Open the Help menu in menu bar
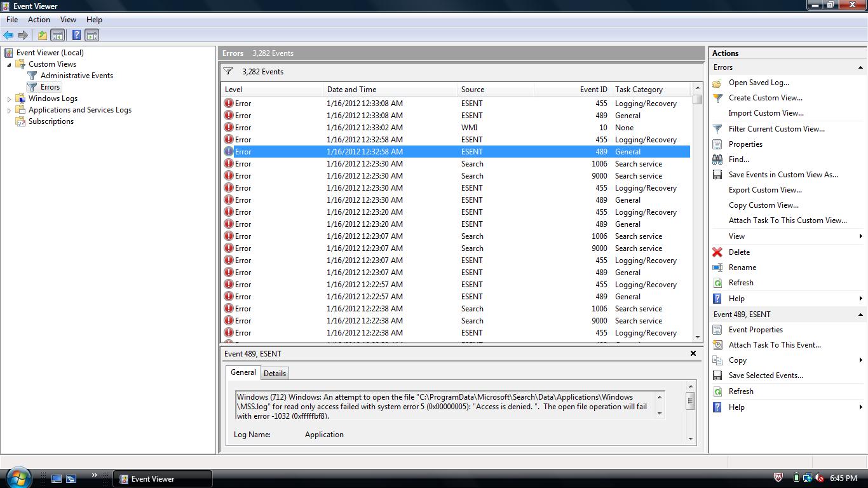 [x=94, y=20]
